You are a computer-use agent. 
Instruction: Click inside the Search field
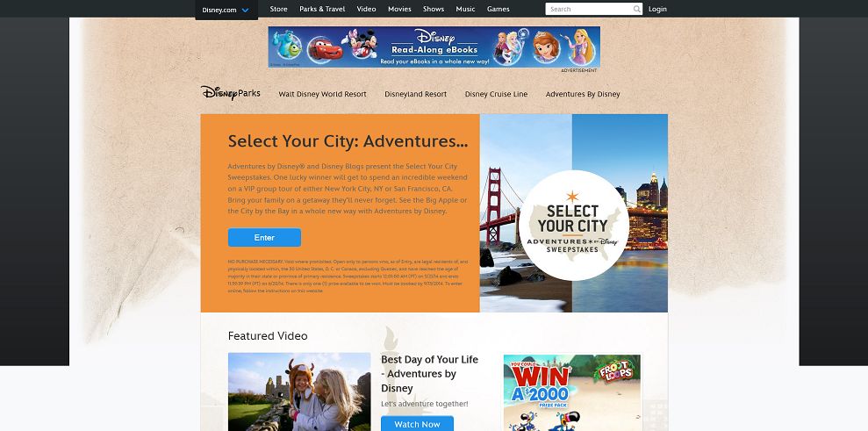coord(590,9)
